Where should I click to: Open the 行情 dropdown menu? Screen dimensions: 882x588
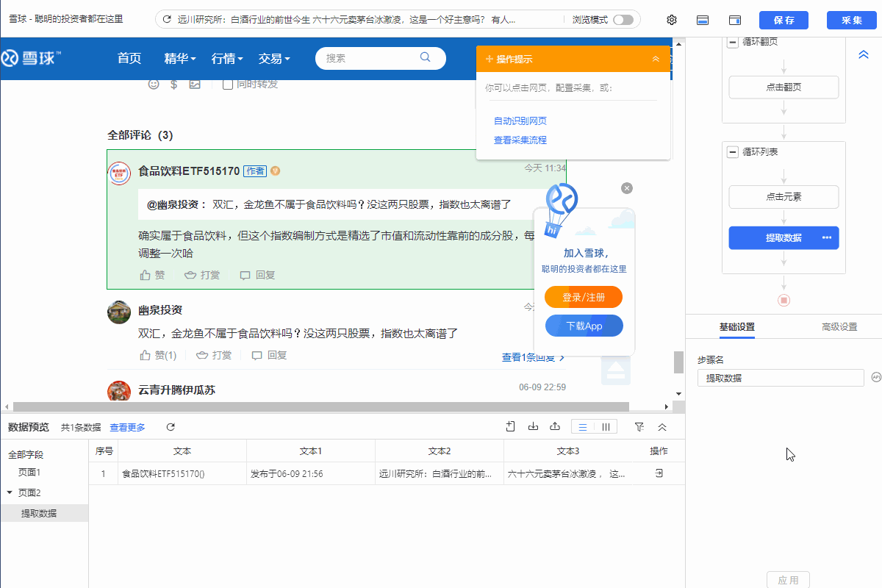click(228, 58)
